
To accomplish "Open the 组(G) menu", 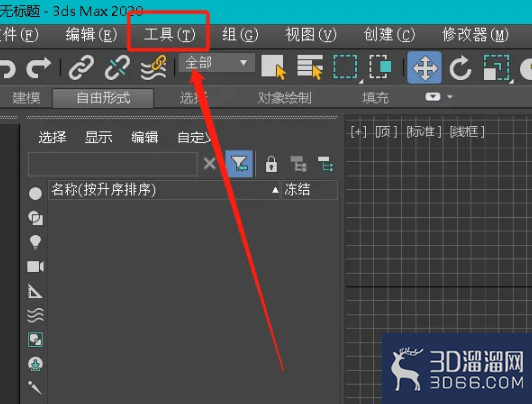I will click(x=240, y=35).
